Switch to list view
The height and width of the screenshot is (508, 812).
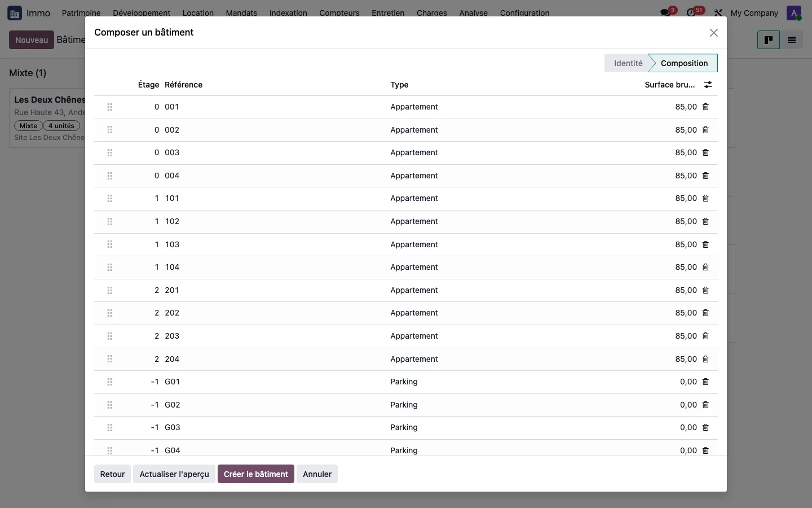(792, 40)
